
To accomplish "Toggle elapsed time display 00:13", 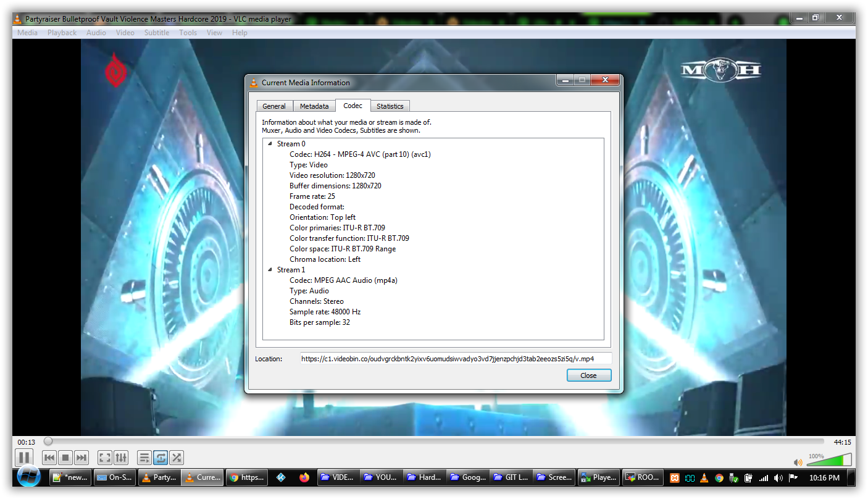I will [26, 442].
